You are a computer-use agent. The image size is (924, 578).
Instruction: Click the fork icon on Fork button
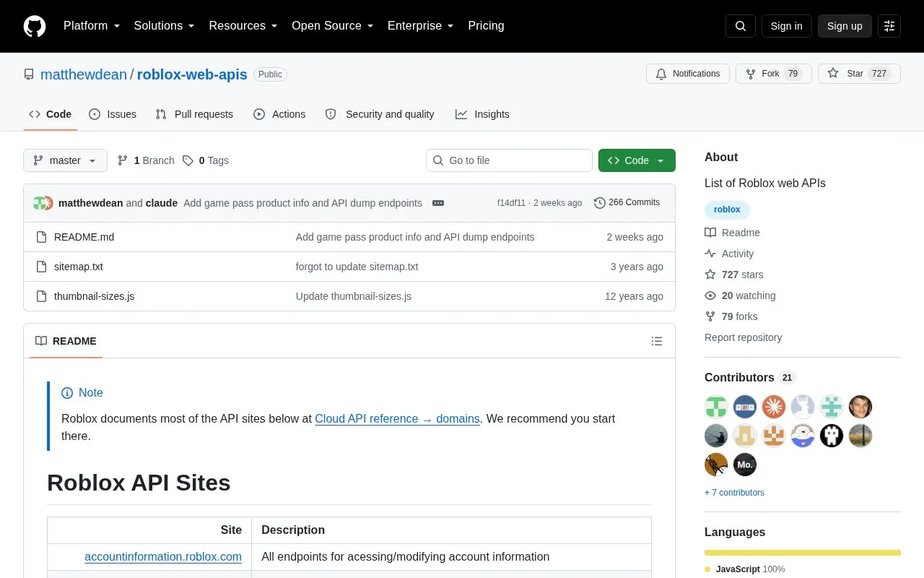[x=751, y=74]
